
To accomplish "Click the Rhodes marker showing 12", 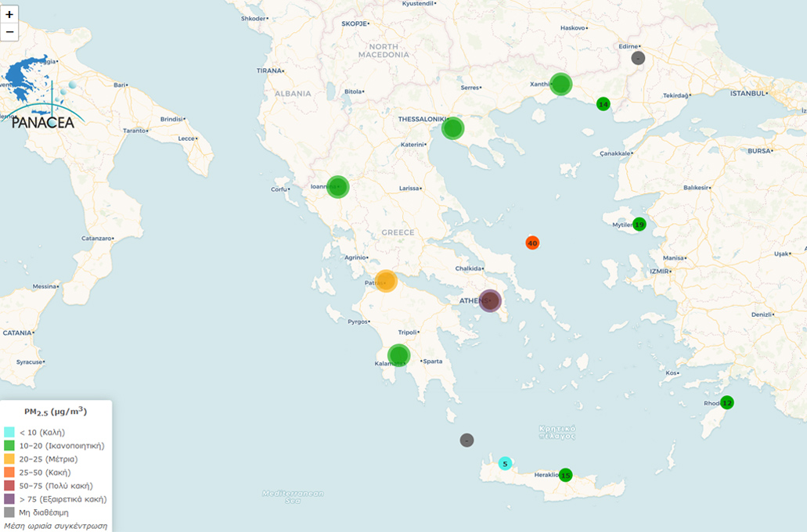I will tap(727, 403).
